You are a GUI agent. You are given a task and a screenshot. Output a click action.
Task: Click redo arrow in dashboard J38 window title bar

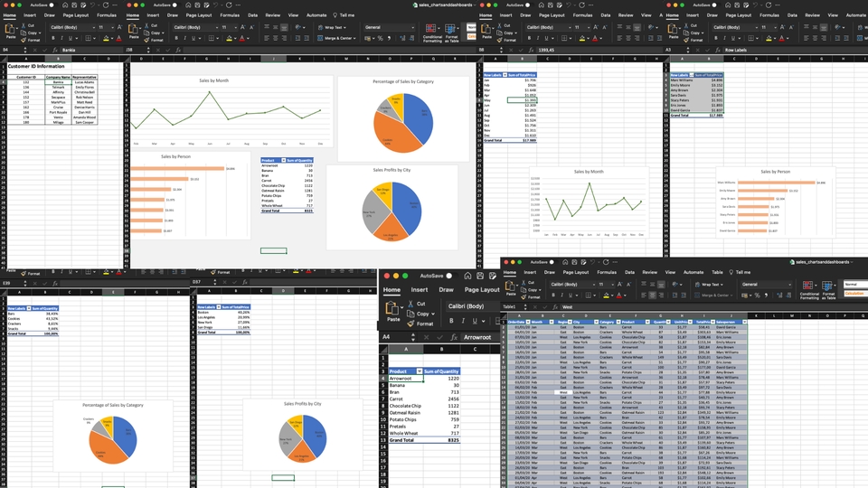click(229, 5)
